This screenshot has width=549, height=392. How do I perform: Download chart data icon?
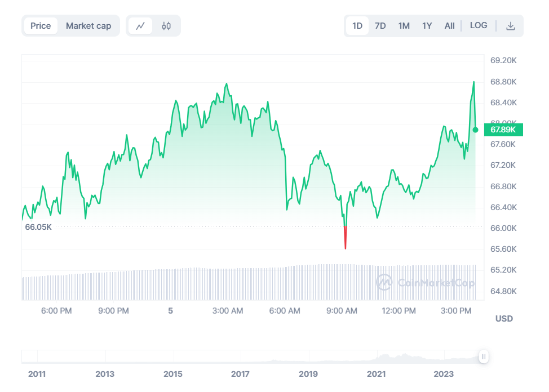510,26
